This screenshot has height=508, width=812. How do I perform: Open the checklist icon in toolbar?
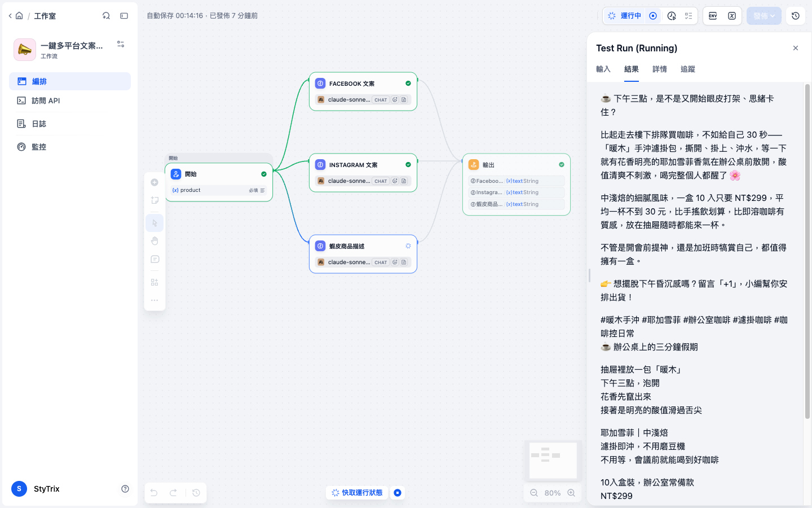point(689,16)
